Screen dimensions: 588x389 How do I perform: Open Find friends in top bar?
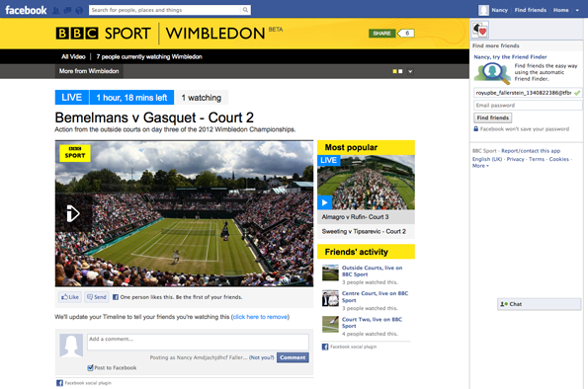(531, 10)
